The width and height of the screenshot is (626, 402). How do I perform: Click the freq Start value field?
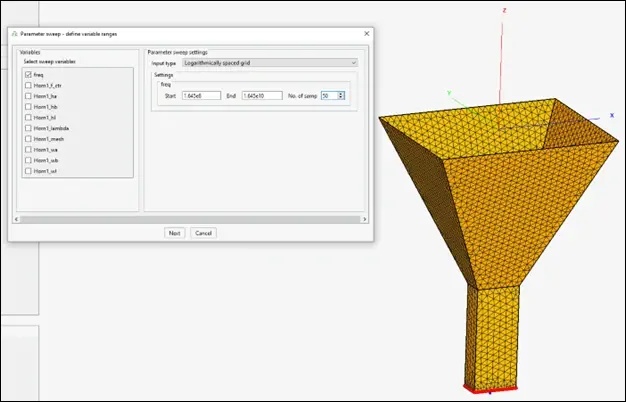click(200, 95)
